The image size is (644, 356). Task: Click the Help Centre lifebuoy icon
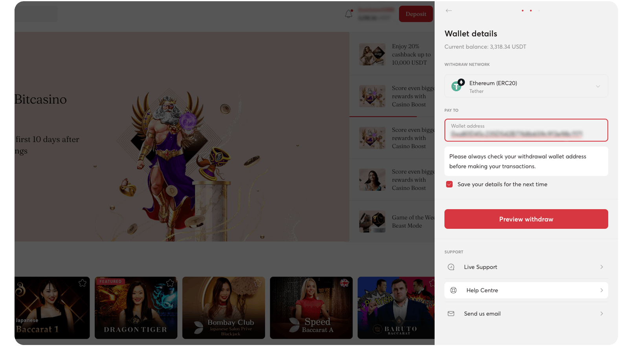[453, 290]
